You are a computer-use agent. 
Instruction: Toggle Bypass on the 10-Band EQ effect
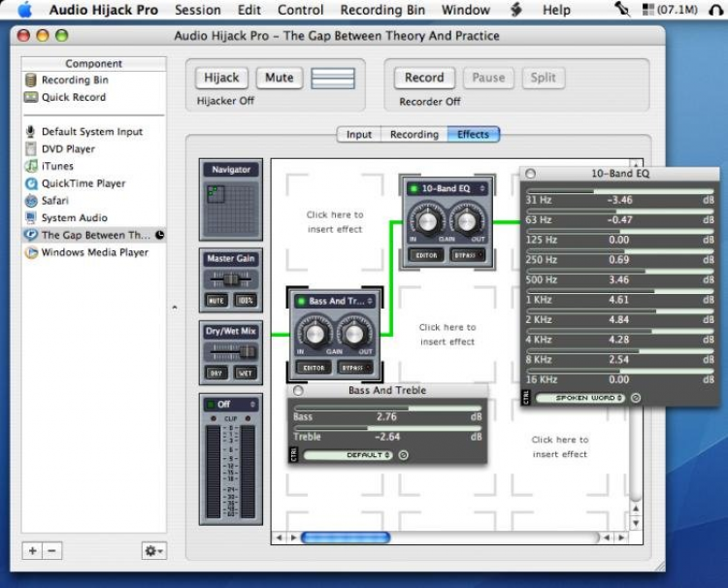[x=468, y=255]
